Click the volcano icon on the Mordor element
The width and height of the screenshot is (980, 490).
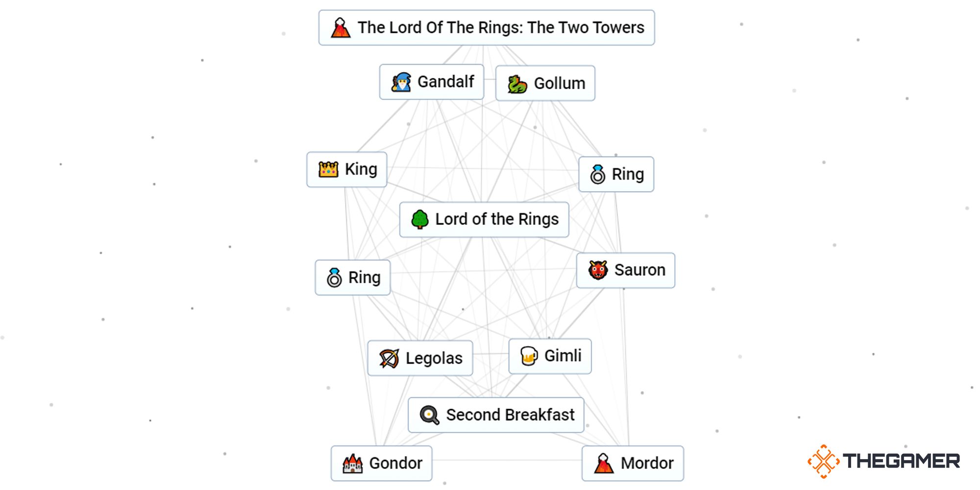[604, 464]
